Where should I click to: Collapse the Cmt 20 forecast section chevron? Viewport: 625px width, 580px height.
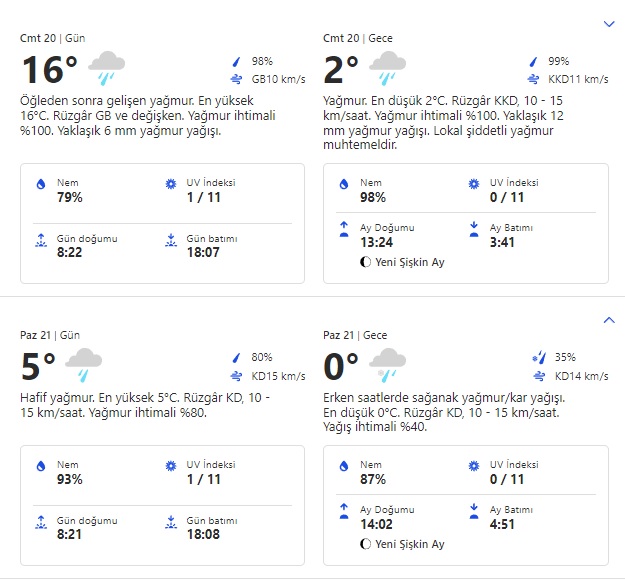coord(608,23)
